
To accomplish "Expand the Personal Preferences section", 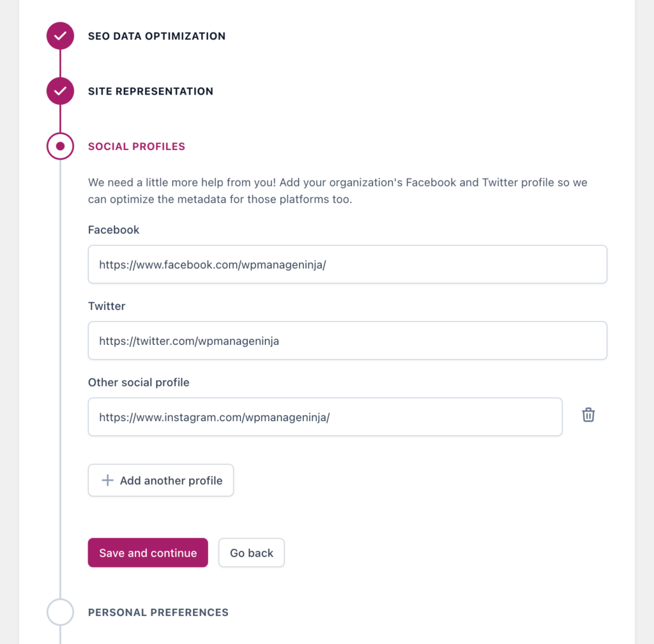I will [x=158, y=612].
